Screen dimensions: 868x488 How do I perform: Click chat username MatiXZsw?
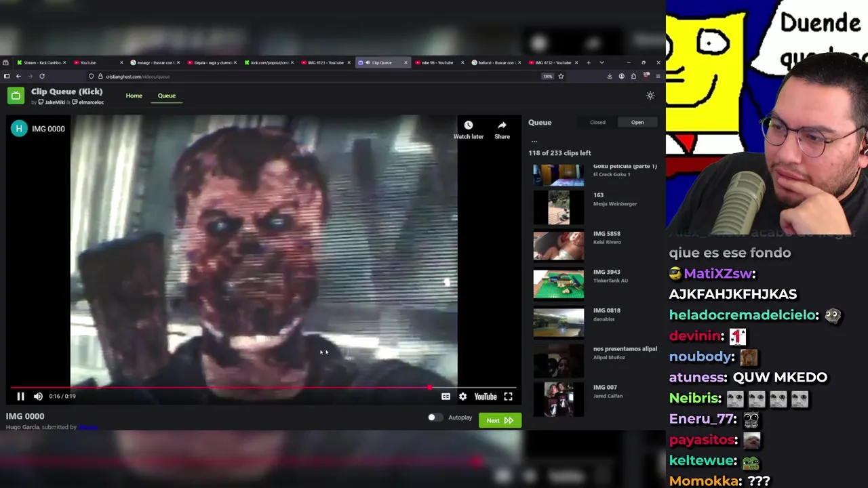click(x=717, y=274)
